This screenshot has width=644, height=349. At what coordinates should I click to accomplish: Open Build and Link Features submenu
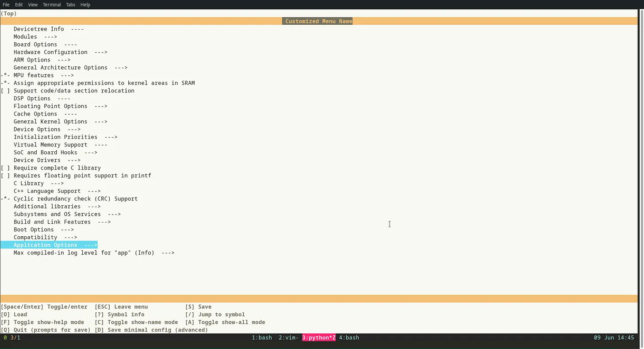pos(62,222)
